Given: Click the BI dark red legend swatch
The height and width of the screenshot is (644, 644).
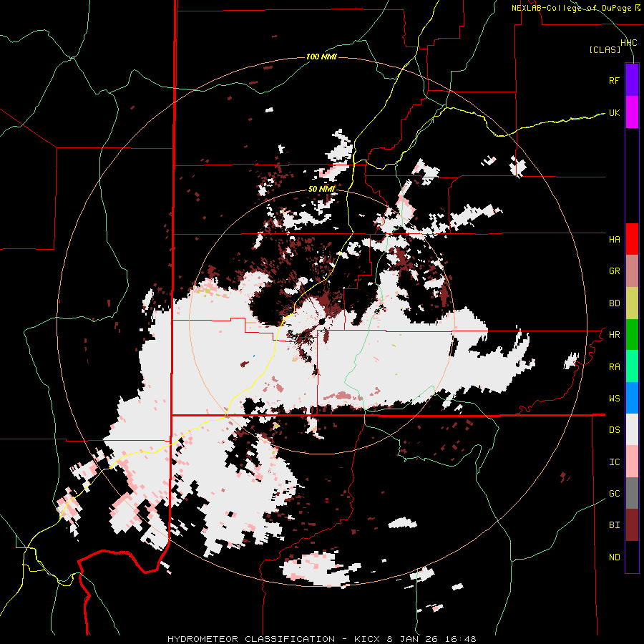Looking at the screenshot, I should point(632,525).
